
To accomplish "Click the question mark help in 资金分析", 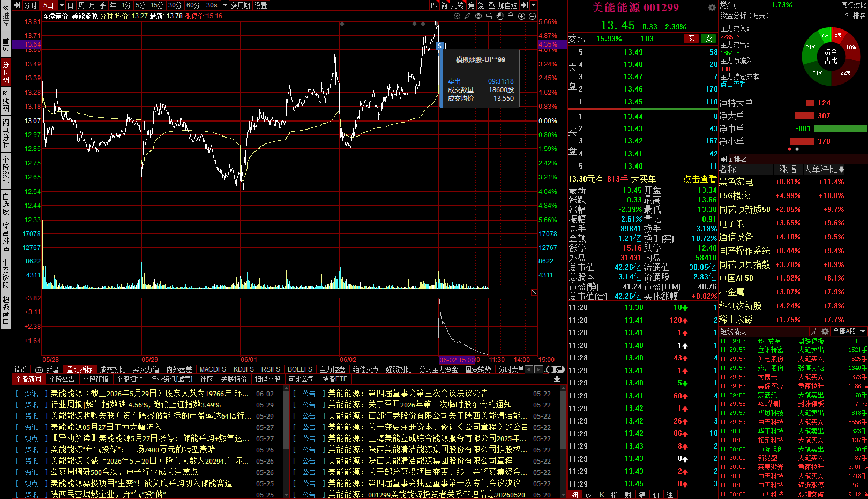I will [847, 16].
